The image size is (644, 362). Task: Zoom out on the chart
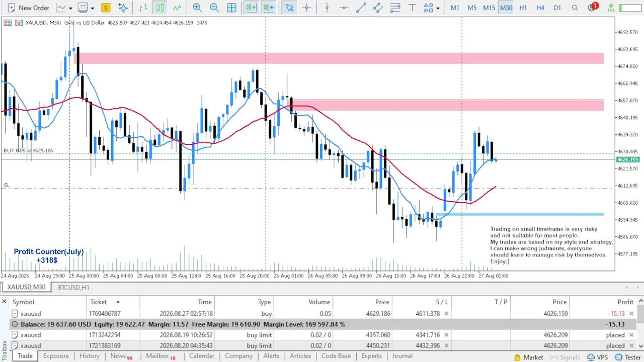tap(214, 8)
